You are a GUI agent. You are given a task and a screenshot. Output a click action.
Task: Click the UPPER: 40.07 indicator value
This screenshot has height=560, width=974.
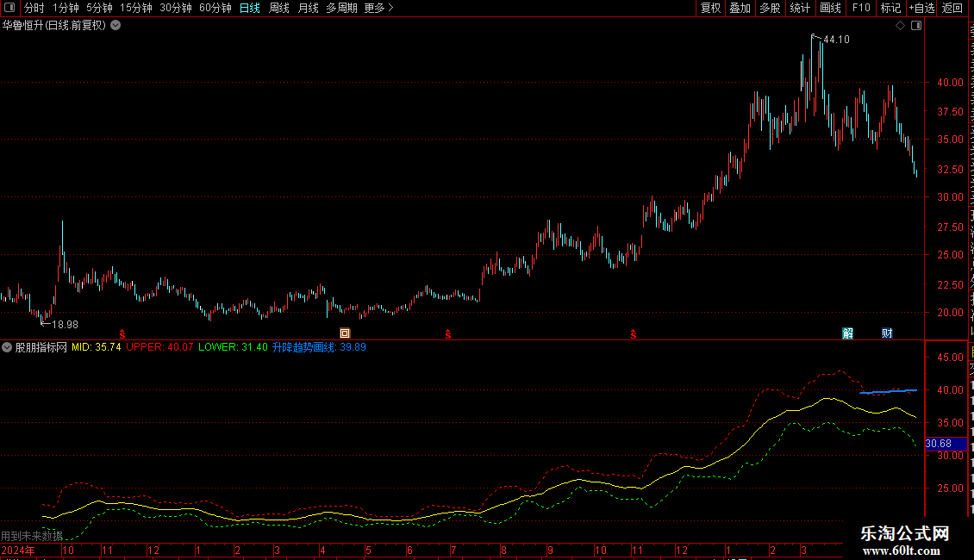159,348
